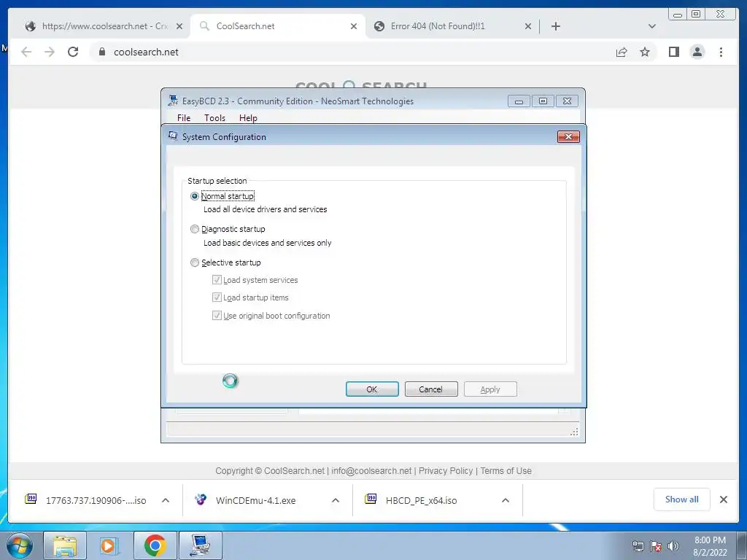747x560 pixels.
Task: Reload the coolsearch.net page
Action: pyautogui.click(x=73, y=52)
